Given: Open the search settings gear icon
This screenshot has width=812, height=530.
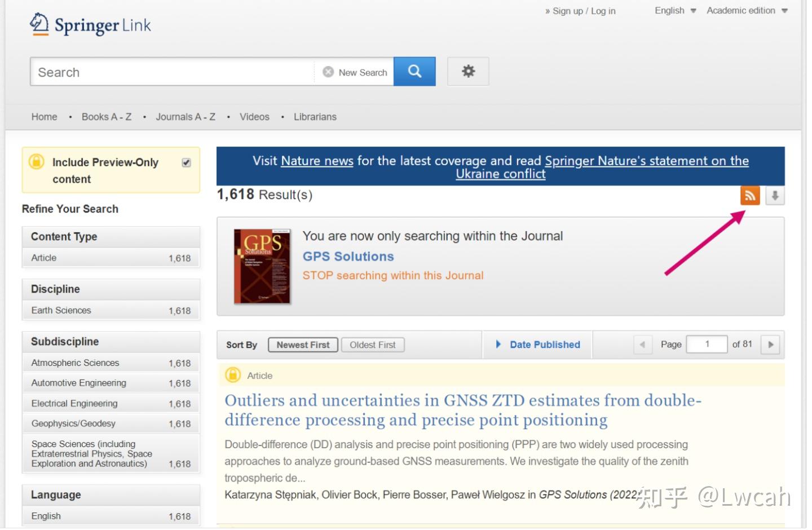Looking at the screenshot, I should 468,72.
